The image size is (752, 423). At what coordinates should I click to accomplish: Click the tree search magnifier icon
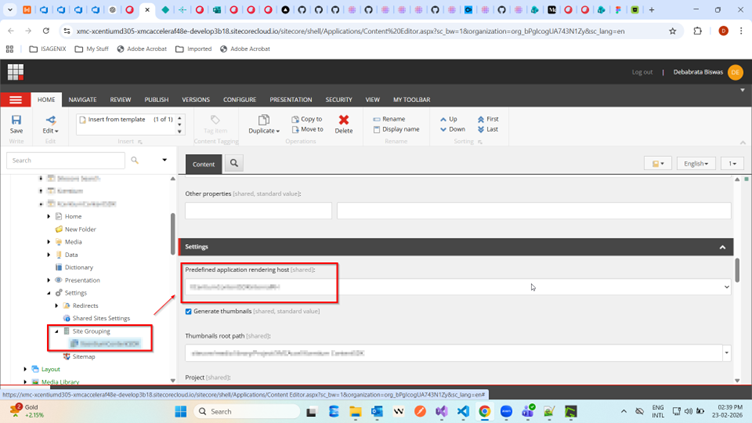pyautogui.click(x=135, y=160)
